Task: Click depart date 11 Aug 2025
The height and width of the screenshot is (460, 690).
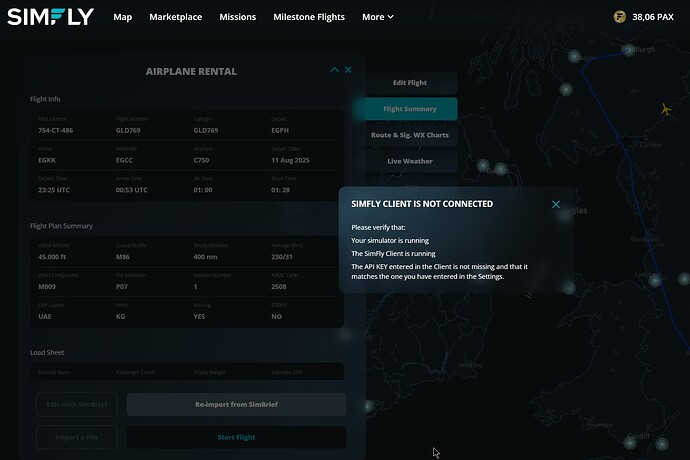Action: click(x=290, y=160)
